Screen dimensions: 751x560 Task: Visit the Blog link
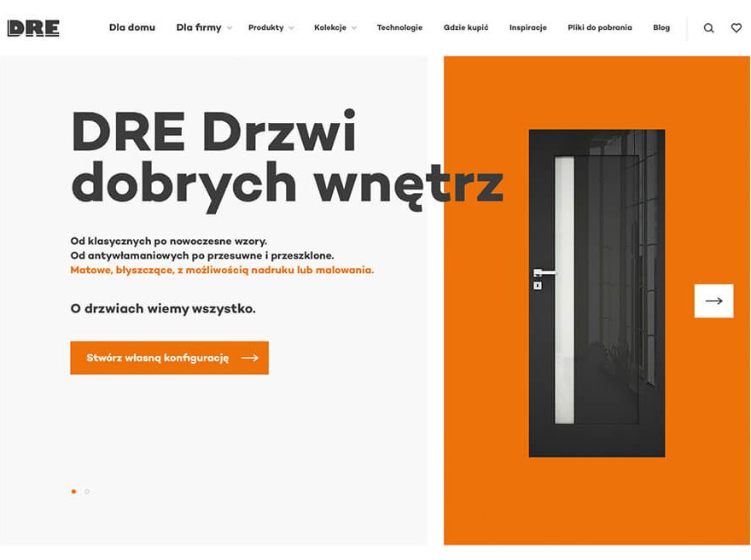pos(661,28)
